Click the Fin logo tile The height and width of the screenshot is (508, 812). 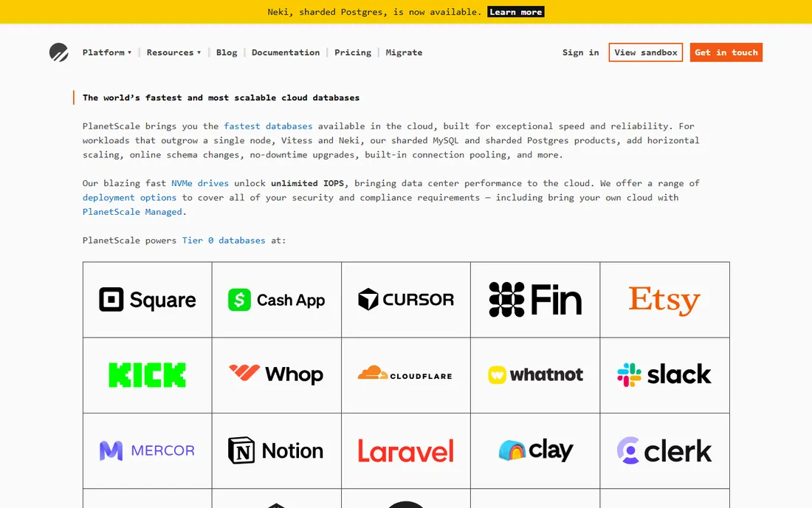coord(535,300)
